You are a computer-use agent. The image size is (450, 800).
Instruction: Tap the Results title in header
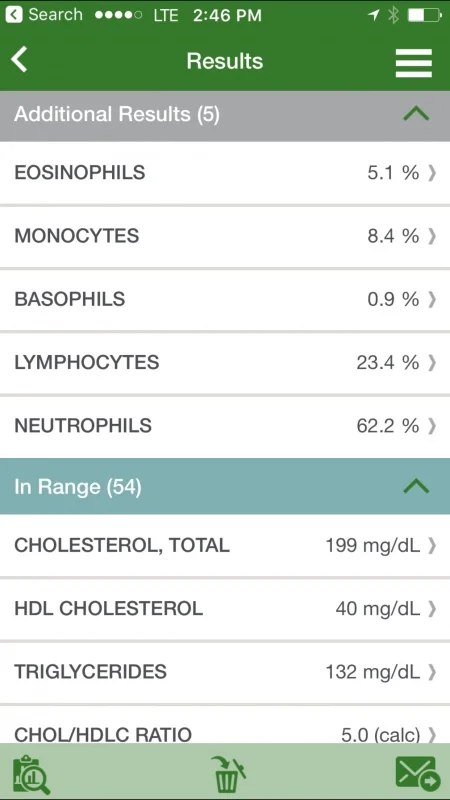tap(225, 61)
